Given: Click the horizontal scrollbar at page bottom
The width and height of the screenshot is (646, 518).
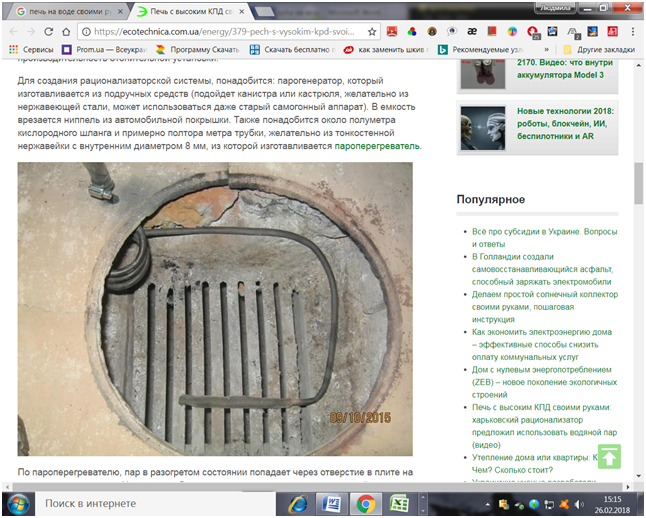Looking at the screenshot, I should point(317,487).
